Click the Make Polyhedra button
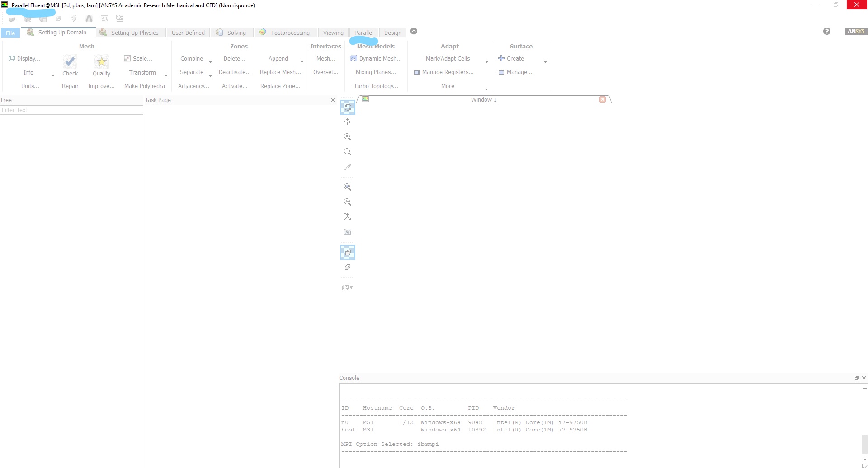868x468 pixels. (145, 86)
